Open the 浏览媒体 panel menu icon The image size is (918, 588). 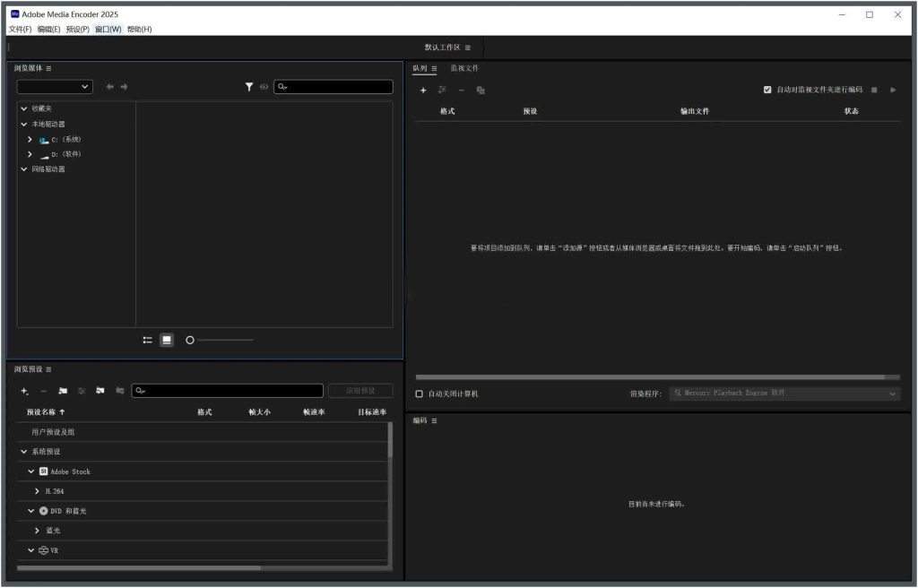[x=48, y=68]
